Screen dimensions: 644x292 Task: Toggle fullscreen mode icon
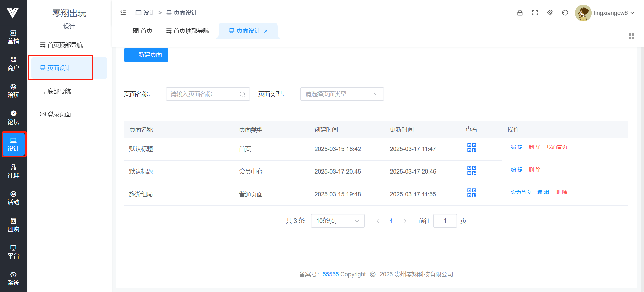pos(535,13)
